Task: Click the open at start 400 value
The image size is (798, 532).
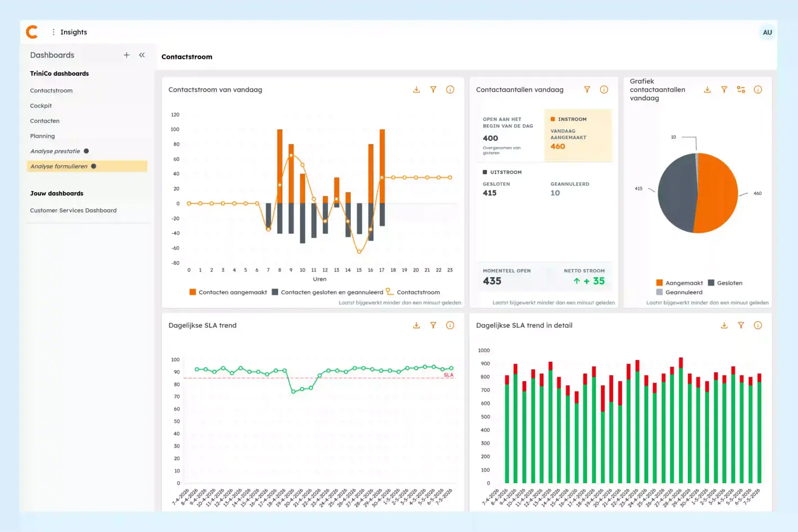Action: pyautogui.click(x=490, y=138)
